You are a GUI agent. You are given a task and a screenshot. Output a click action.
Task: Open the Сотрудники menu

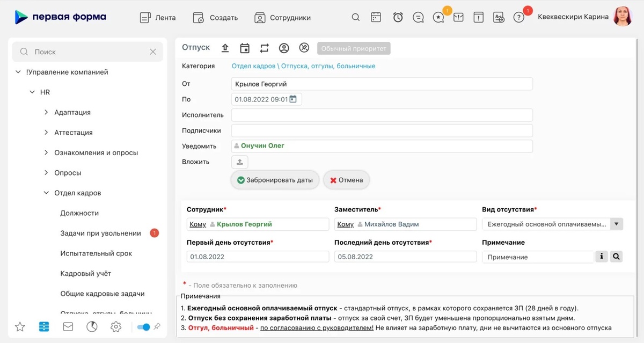[283, 17]
